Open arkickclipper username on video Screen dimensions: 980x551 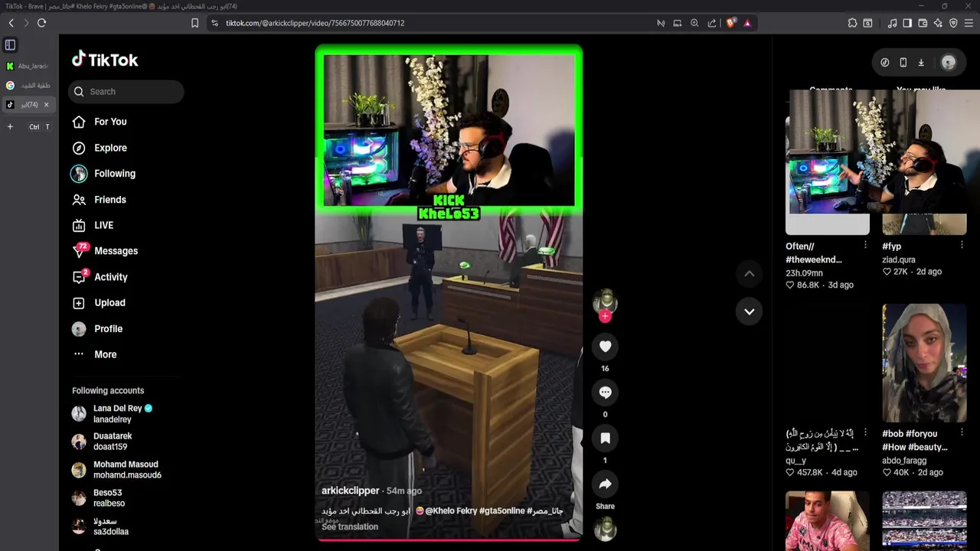pyautogui.click(x=350, y=491)
